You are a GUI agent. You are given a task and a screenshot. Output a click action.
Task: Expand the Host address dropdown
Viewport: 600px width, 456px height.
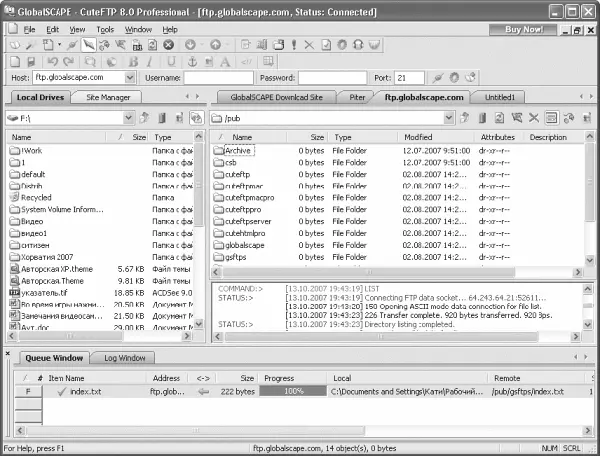pos(130,78)
